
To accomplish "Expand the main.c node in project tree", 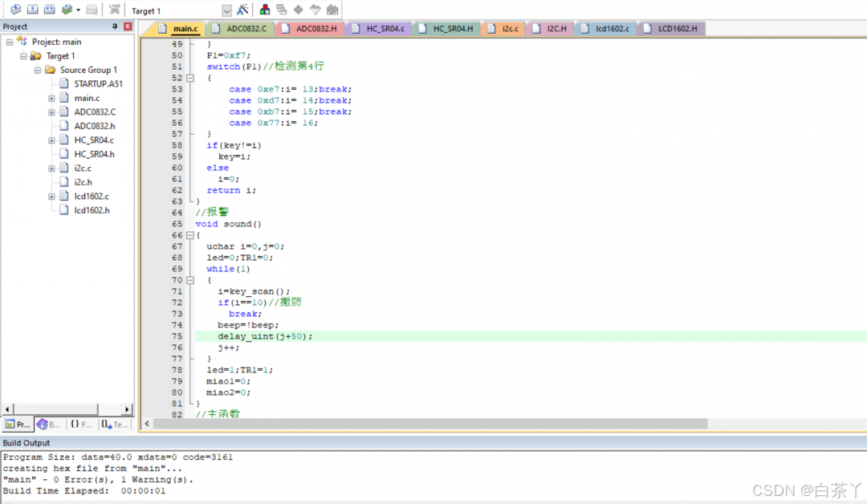I will click(51, 98).
